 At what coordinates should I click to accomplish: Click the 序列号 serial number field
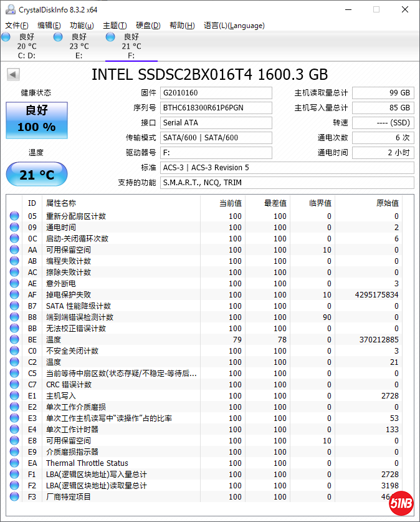point(216,108)
